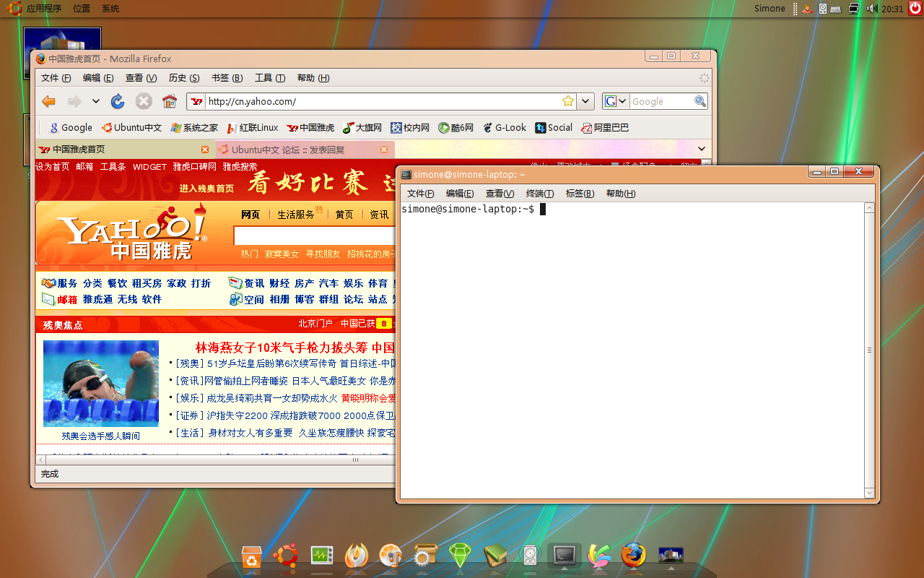Expand the URL bar history dropdown

coord(586,101)
